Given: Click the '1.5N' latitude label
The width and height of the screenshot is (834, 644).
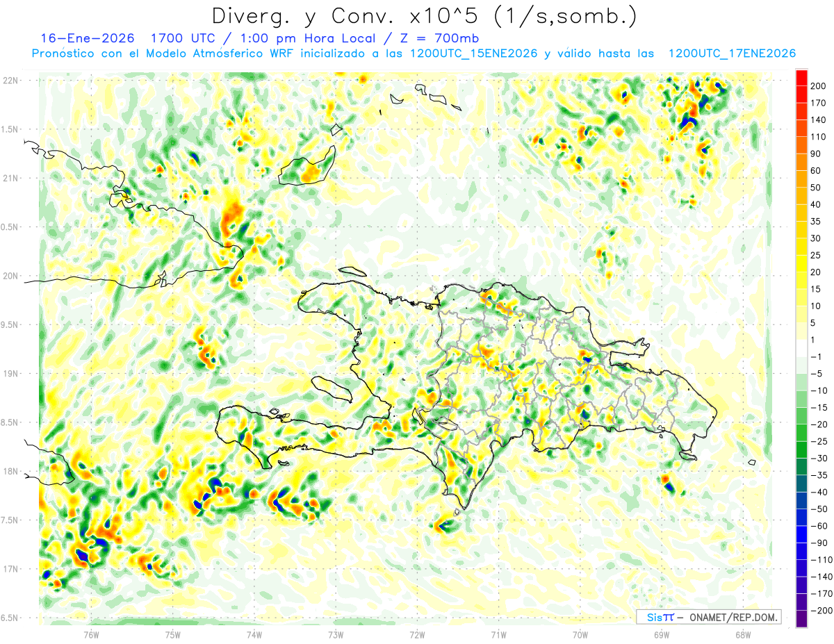Looking at the screenshot, I should (x=10, y=129).
